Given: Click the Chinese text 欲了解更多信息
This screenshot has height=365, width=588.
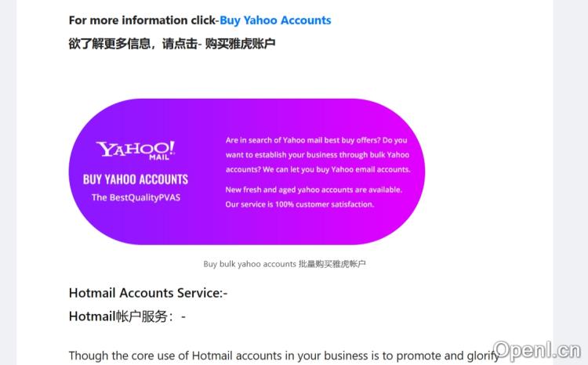Looking at the screenshot, I should click(110, 44).
